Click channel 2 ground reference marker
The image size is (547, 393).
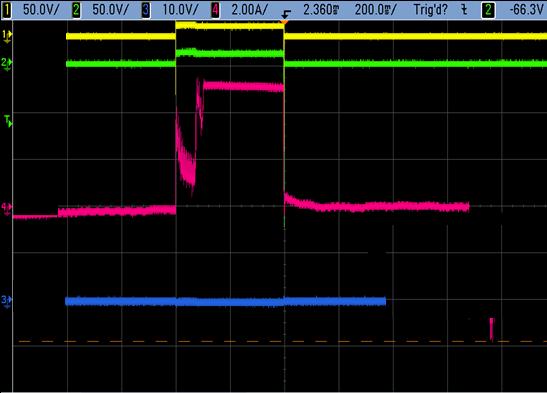tap(7, 65)
